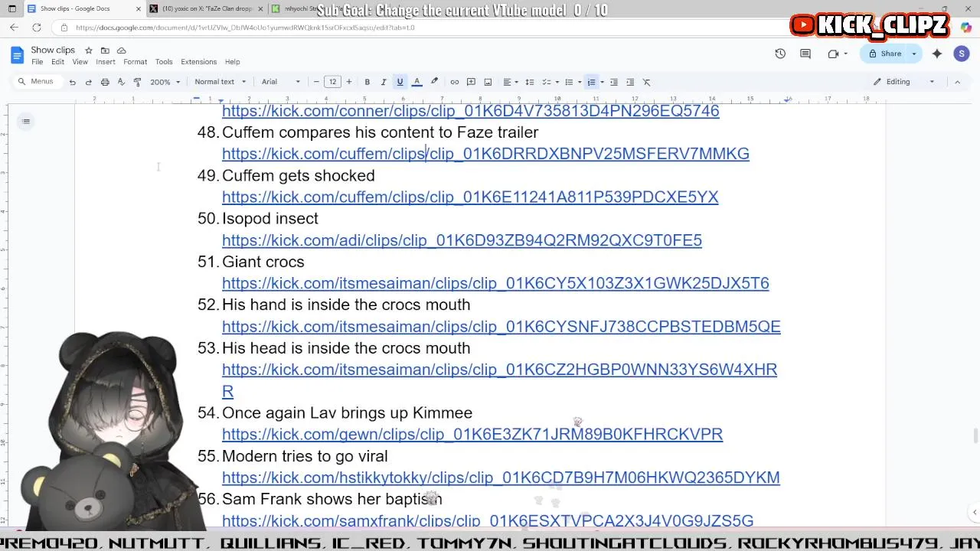Click the Share button
This screenshot has width=980, height=551.
[x=885, y=54]
